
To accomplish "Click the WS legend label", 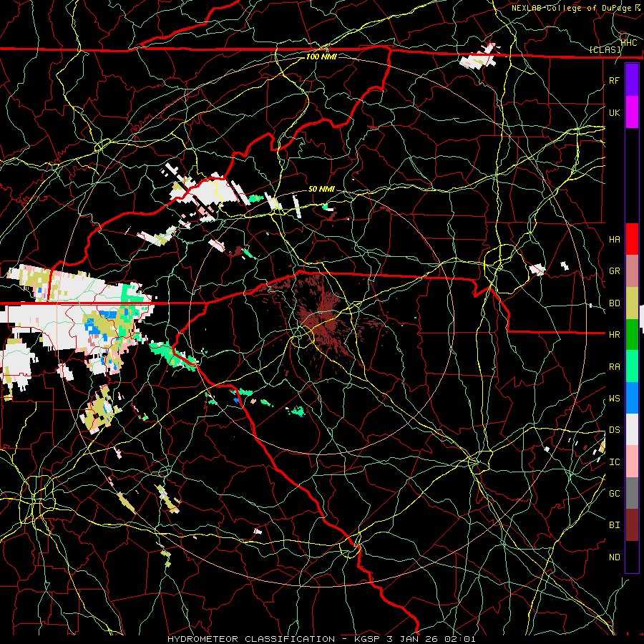I will click(614, 399).
